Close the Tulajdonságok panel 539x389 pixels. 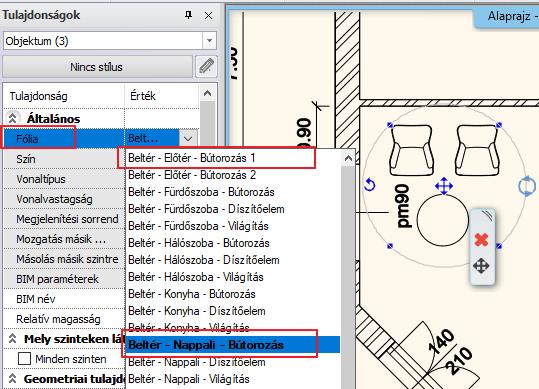(x=208, y=15)
